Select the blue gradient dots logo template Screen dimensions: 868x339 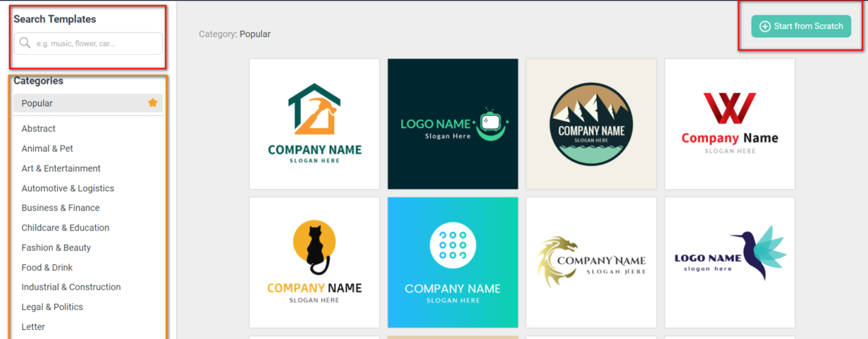(x=453, y=263)
